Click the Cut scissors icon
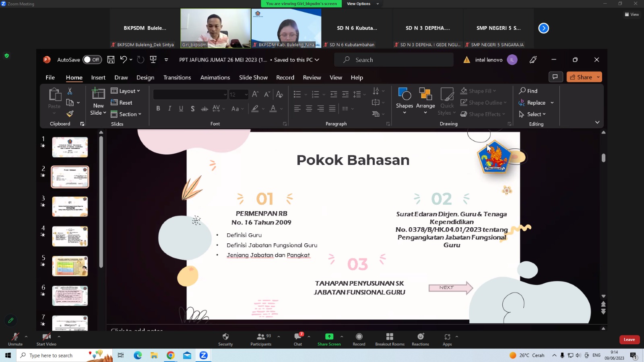644x362 pixels. [70, 91]
